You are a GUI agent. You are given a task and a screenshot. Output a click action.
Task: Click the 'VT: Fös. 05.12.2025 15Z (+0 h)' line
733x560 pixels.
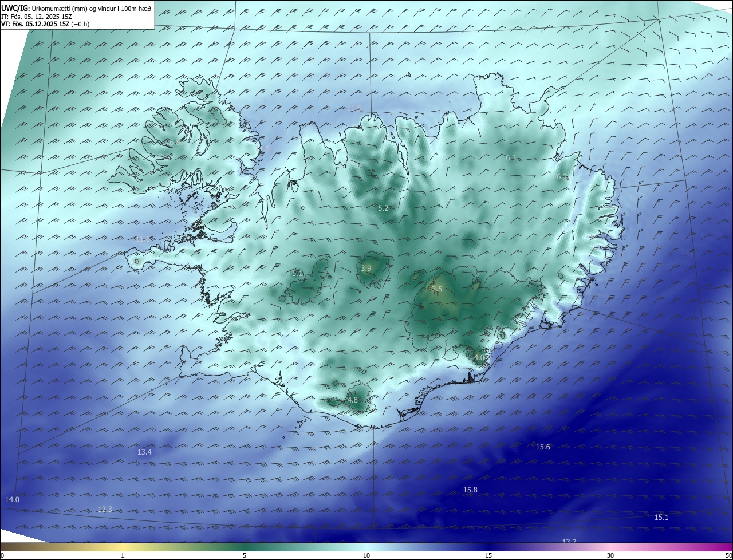(x=44, y=24)
